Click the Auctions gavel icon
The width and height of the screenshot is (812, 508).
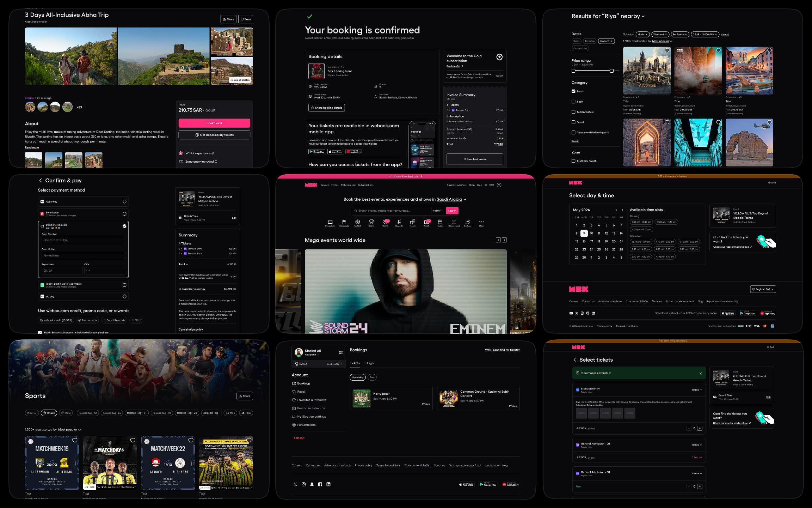point(467,222)
